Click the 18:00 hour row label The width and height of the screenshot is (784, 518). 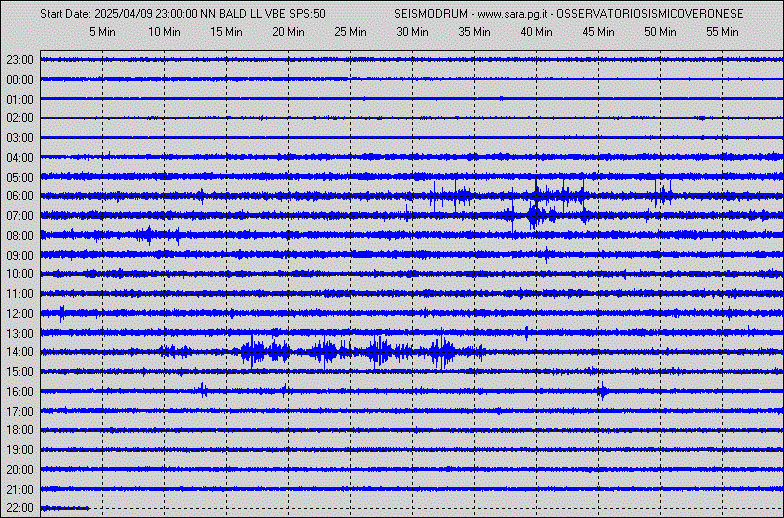point(20,430)
